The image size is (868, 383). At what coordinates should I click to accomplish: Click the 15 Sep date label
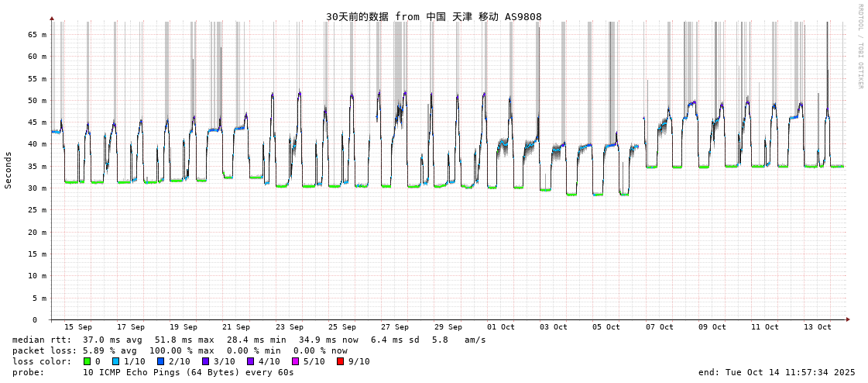click(x=77, y=327)
